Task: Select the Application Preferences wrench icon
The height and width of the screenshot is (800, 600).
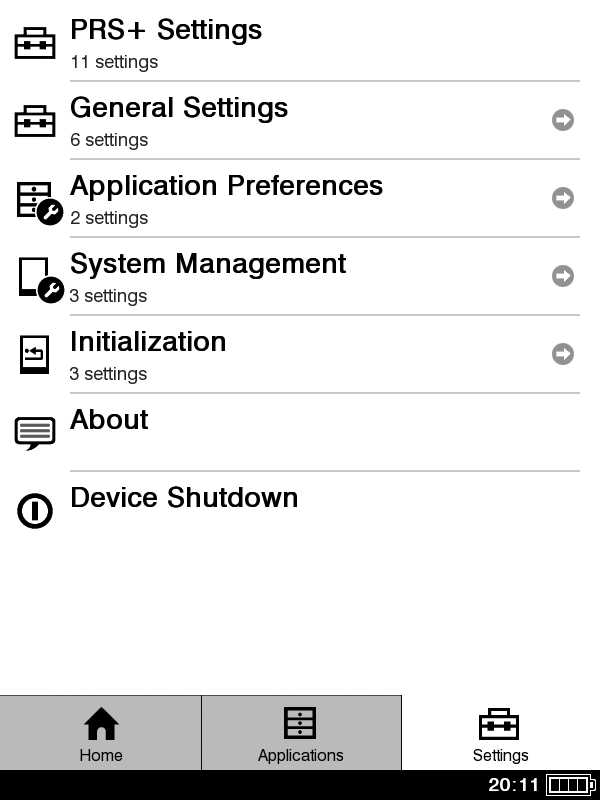Action: (40, 203)
